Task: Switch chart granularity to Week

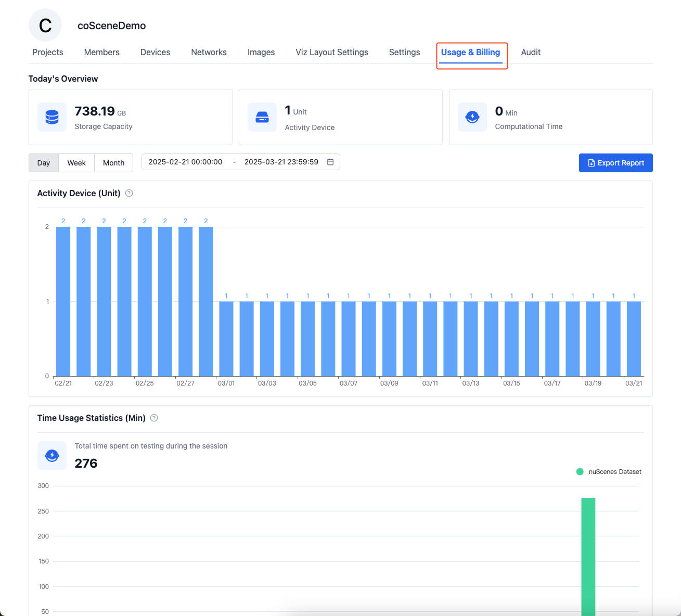Action: (76, 163)
